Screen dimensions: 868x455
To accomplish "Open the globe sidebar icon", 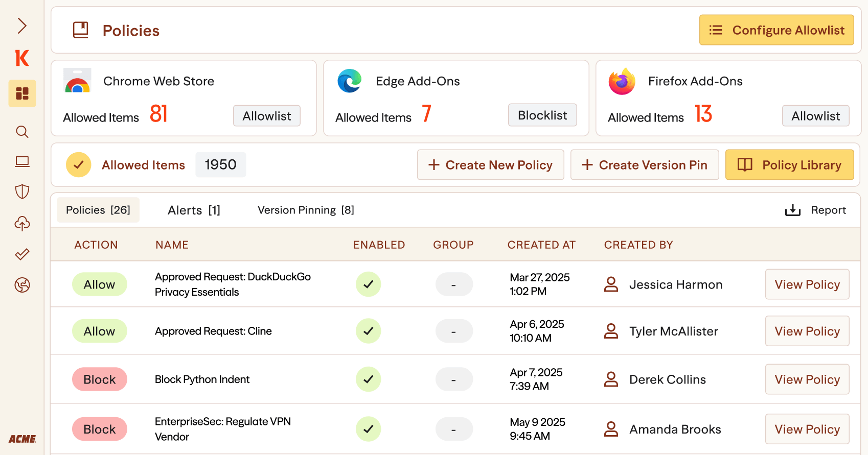I will click(x=22, y=285).
